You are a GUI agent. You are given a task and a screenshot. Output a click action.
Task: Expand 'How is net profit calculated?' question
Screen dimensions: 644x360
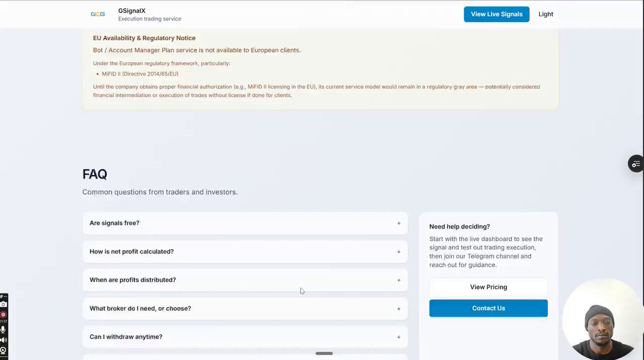coord(245,252)
